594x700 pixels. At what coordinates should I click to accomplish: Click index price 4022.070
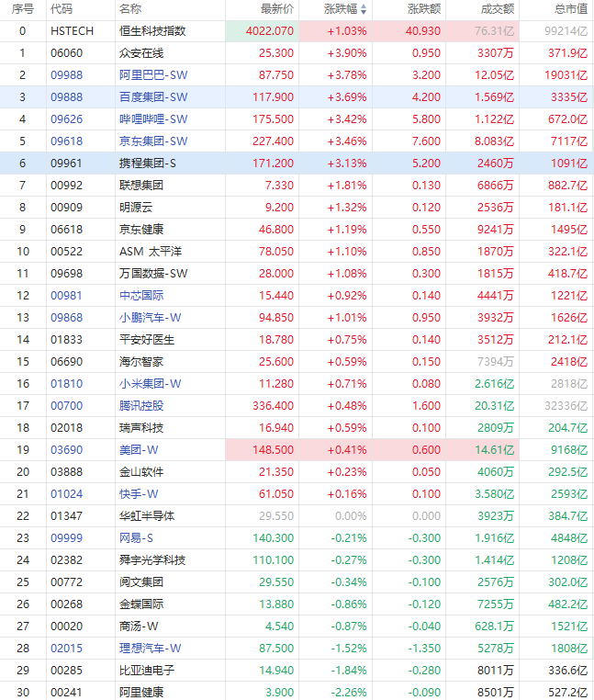tap(270, 31)
